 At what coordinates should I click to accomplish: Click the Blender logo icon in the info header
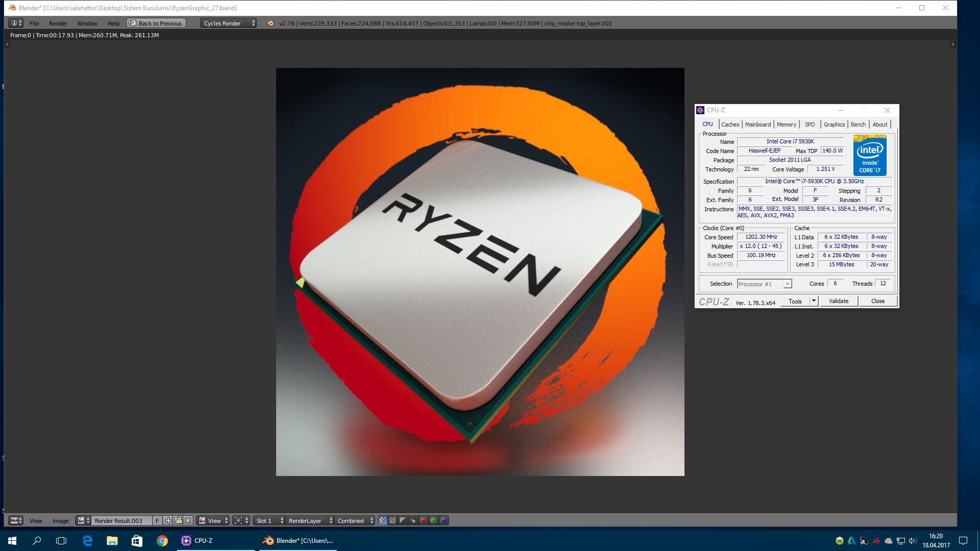point(270,23)
